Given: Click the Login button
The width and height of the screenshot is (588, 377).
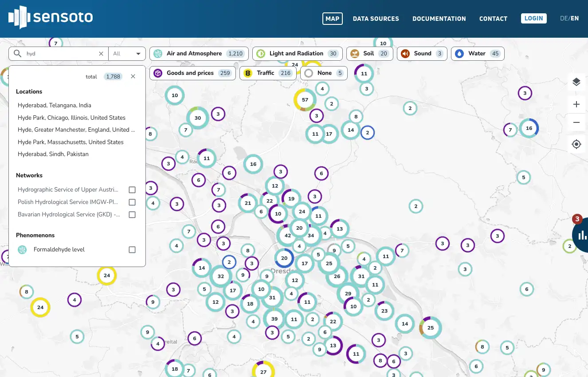Looking at the screenshot, I should point(533,18).
